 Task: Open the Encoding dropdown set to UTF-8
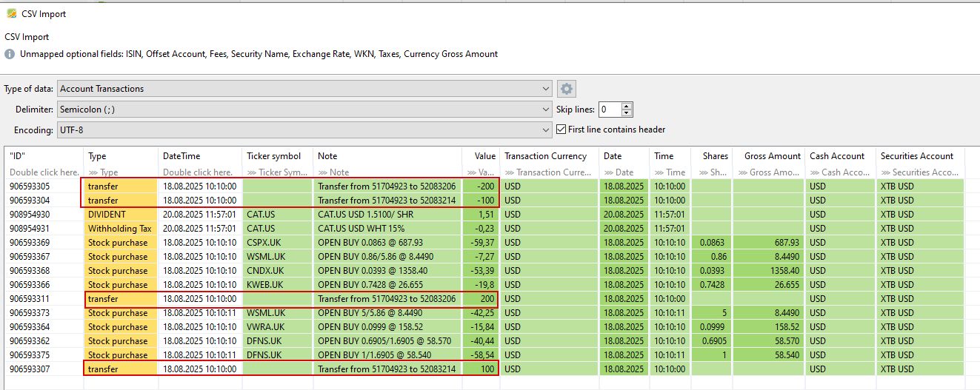pos(304,130)
